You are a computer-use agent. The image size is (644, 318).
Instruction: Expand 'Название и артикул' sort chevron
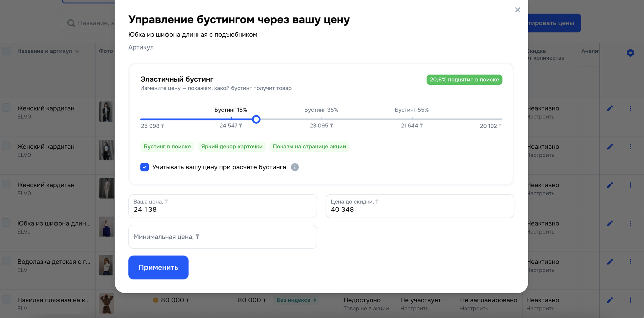pyautogui.click(x=77, y=51)
